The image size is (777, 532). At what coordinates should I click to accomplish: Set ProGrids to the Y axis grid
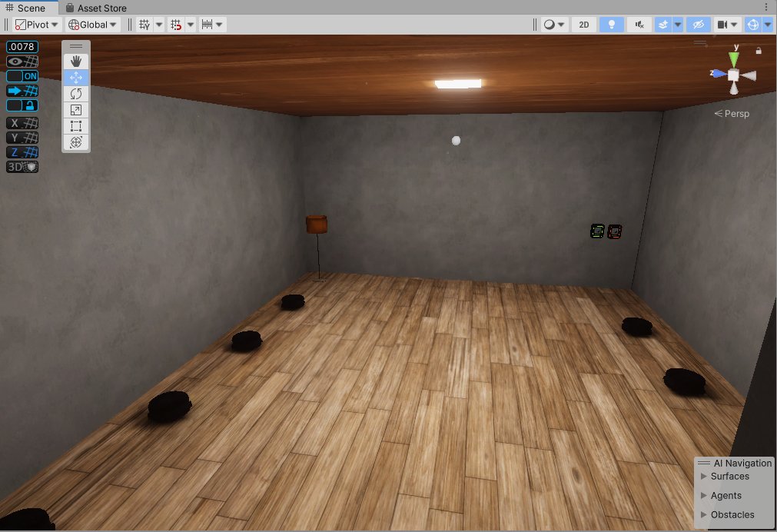22,138
